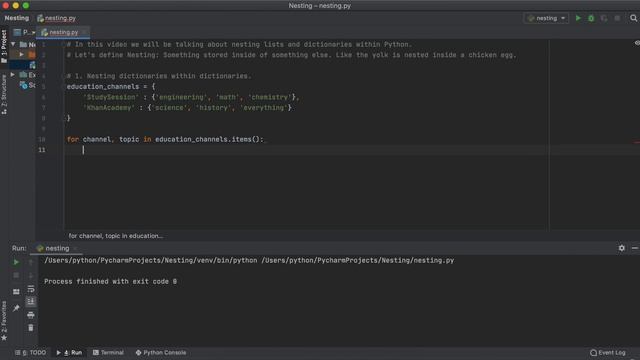The height and width of the screenshot is (360, 640).
Task: Toggle the 1: Project side tool window
Action: point(4,46)
